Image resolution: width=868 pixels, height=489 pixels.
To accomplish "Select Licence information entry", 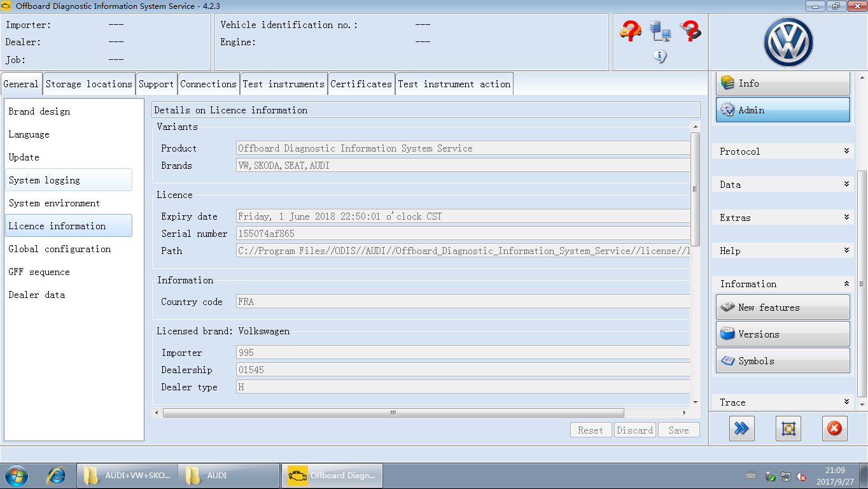I will tap(69, 226).
